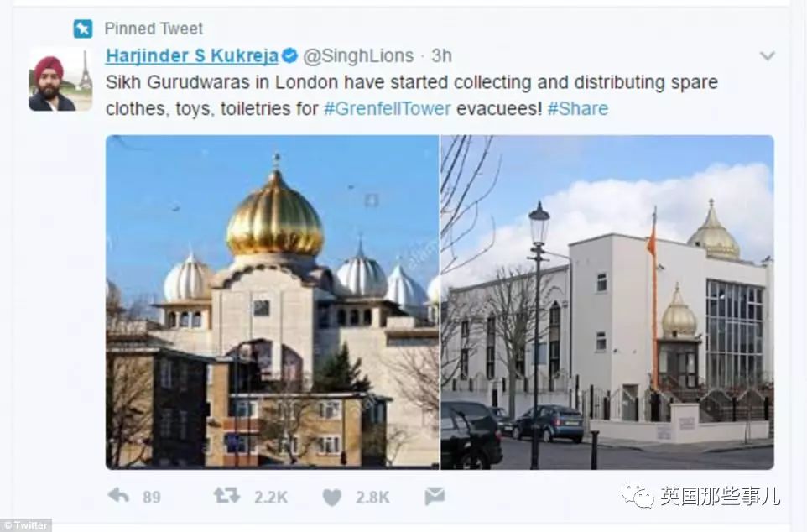Click the Pinned Tweet pin icon
The width and height of the screenshot is (807, 532).
point(83,29)
